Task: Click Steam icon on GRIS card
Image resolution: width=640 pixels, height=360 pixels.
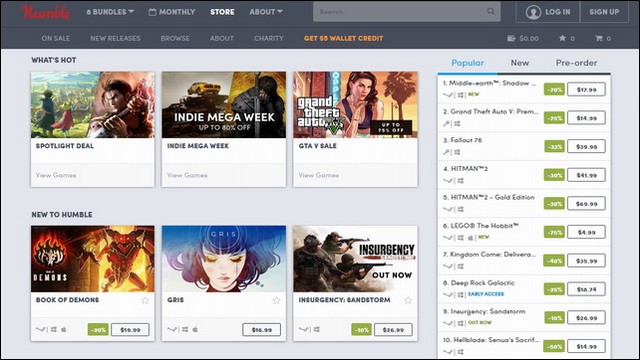Action: point(172,329)
